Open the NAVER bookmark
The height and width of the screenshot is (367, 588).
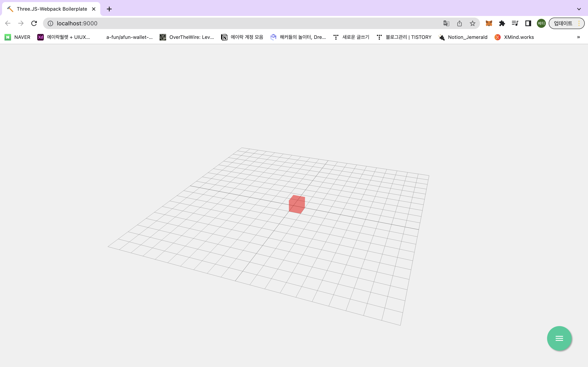point(17,37)
